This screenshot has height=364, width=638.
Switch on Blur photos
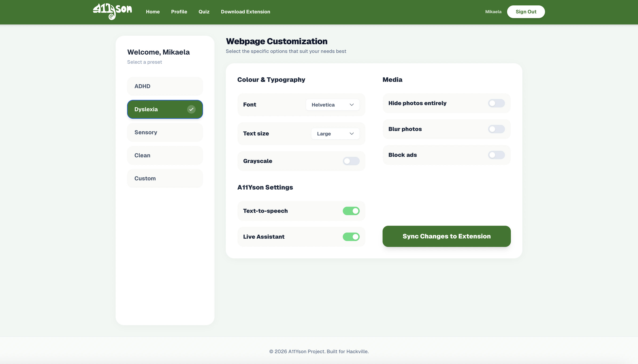[x=496, y=129]
